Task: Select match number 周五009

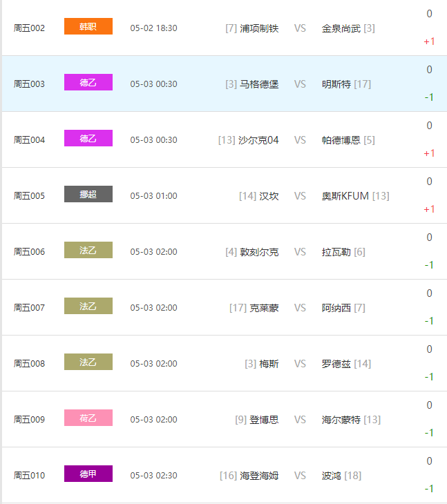Action: click(29, 420)
